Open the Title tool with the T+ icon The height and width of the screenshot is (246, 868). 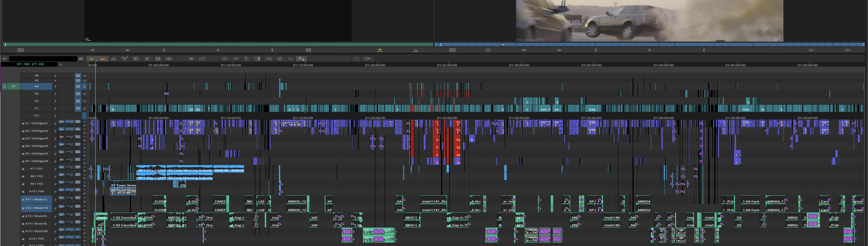246,59
